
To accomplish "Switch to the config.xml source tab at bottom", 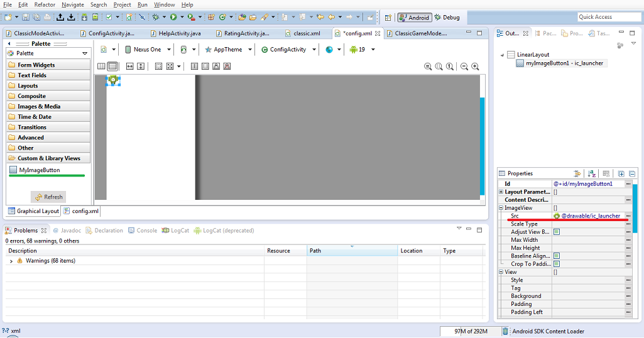I will click(x=81, y=211).
